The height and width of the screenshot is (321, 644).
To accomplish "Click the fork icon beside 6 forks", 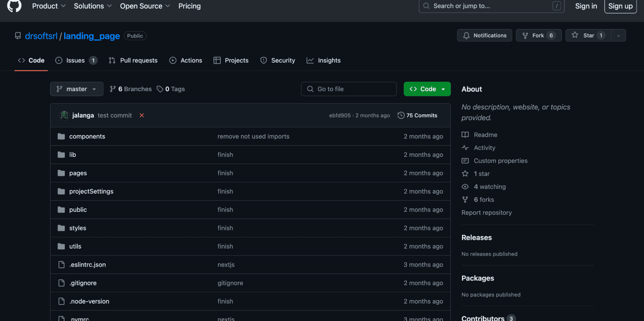I will [465, 200].
